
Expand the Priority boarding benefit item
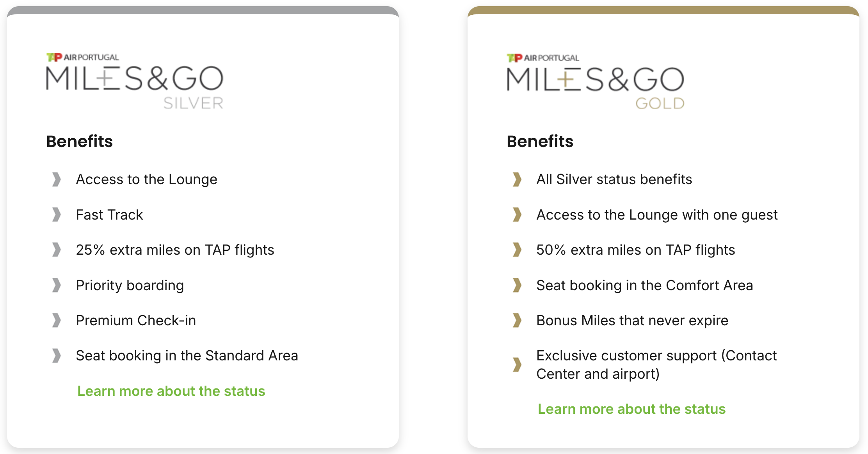click(x=130, y=286)
